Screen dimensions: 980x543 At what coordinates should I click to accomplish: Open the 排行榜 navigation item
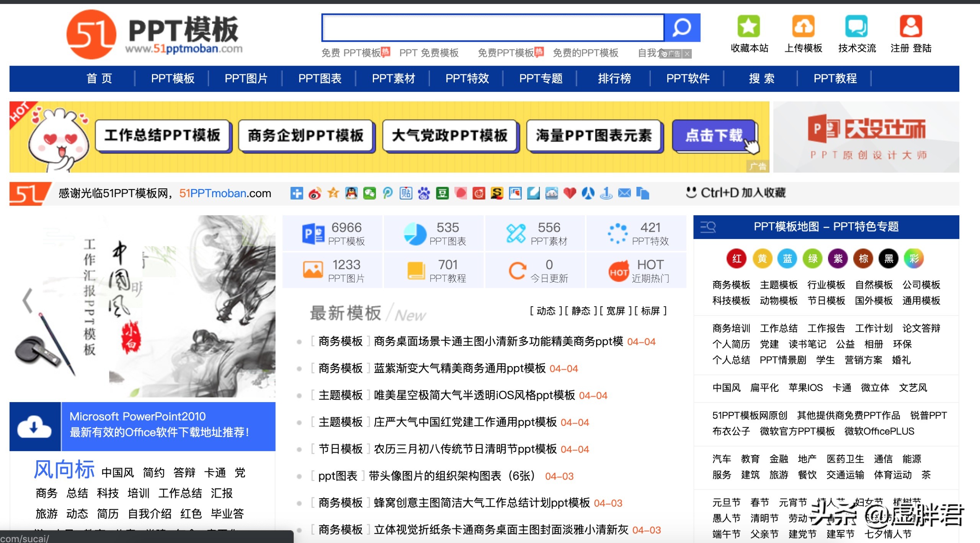pos(614,79)
